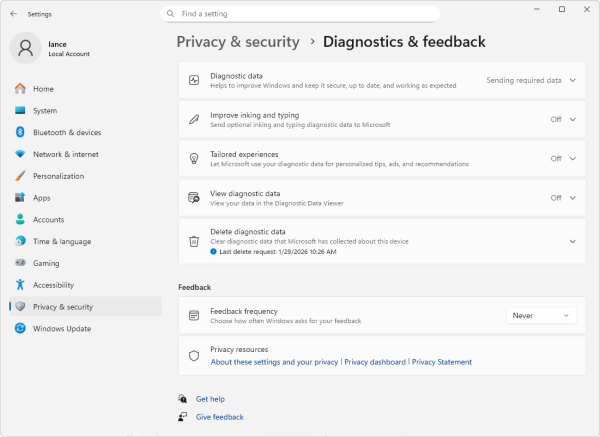
Task: Click the Privacy resources shield icon
Action: [194, 355]
